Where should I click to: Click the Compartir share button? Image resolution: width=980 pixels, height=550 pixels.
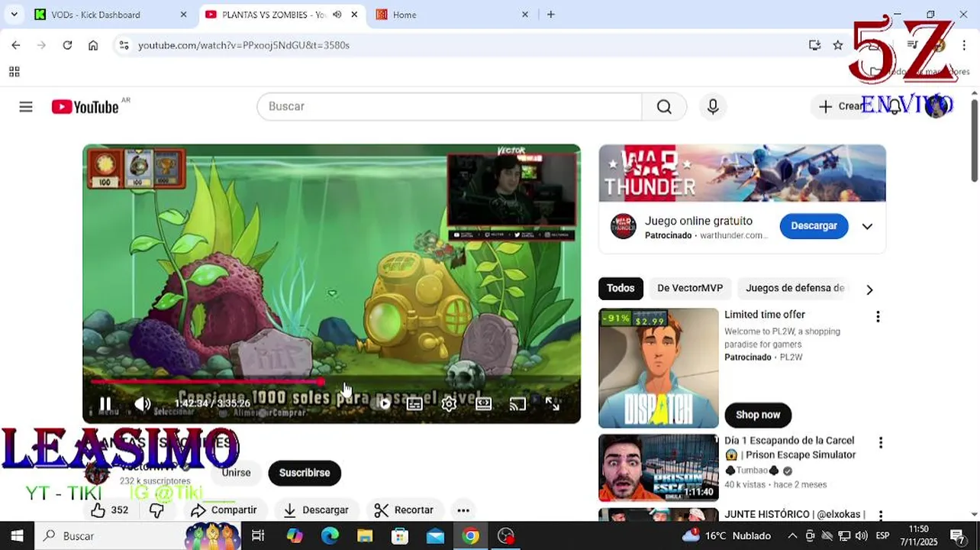tap(224, 510)
